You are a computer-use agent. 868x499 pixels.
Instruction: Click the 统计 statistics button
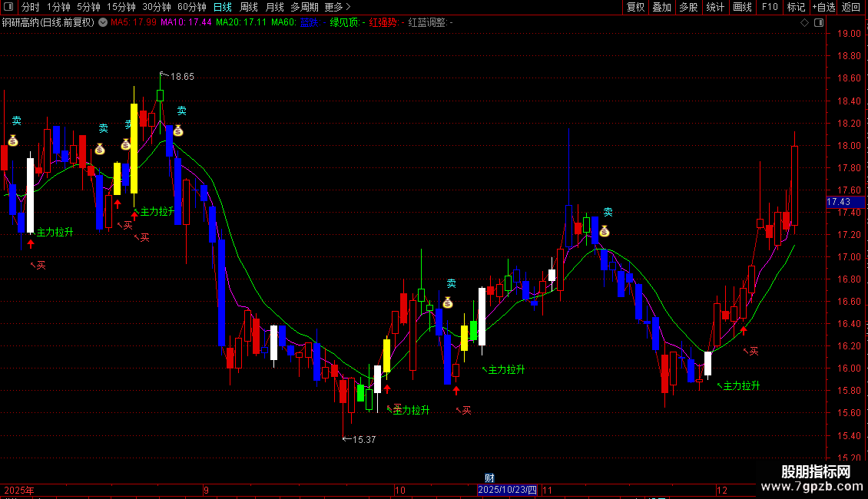pos(715,7)
